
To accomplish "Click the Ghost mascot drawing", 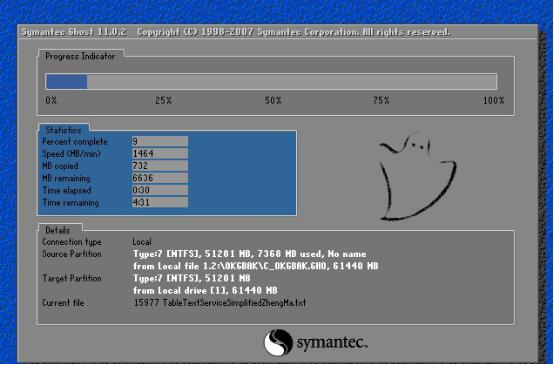I will (x=418, y=177).
